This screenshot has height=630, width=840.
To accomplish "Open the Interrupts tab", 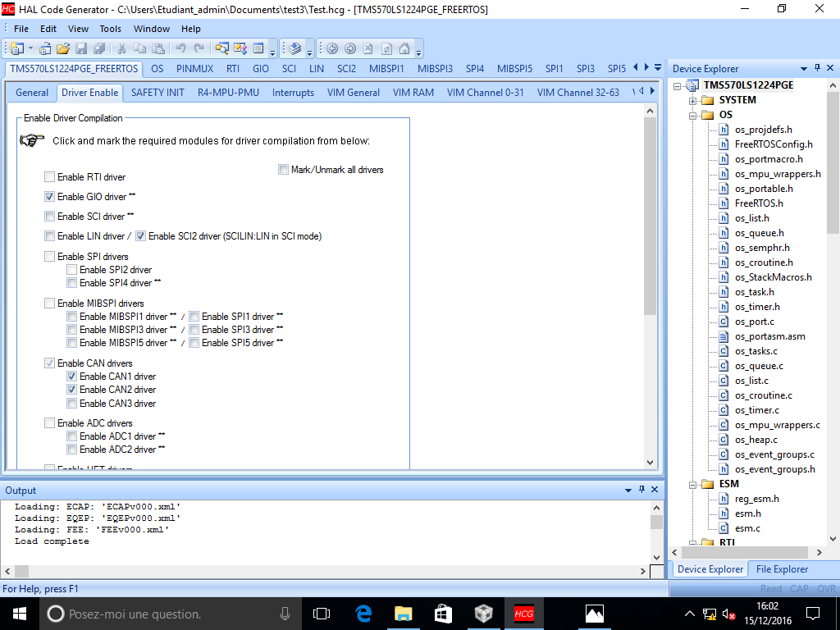I will (293, 93).
